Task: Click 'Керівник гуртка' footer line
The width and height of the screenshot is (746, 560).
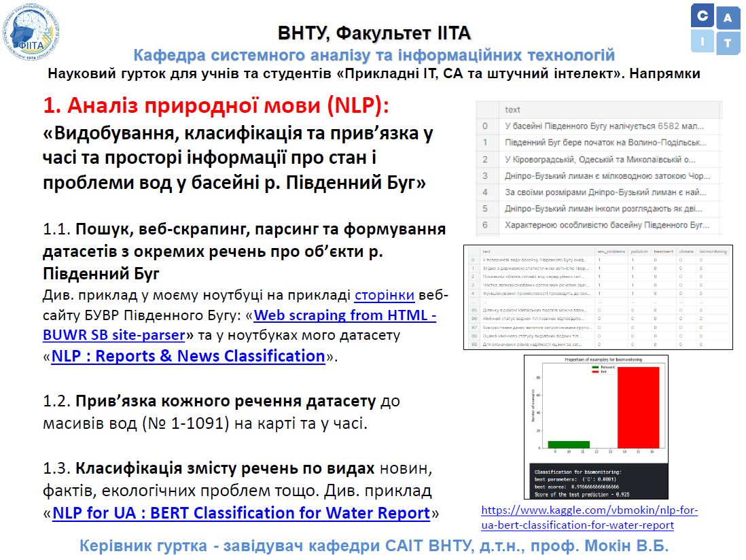Action: pyautogui.click(x=374, y=546)
